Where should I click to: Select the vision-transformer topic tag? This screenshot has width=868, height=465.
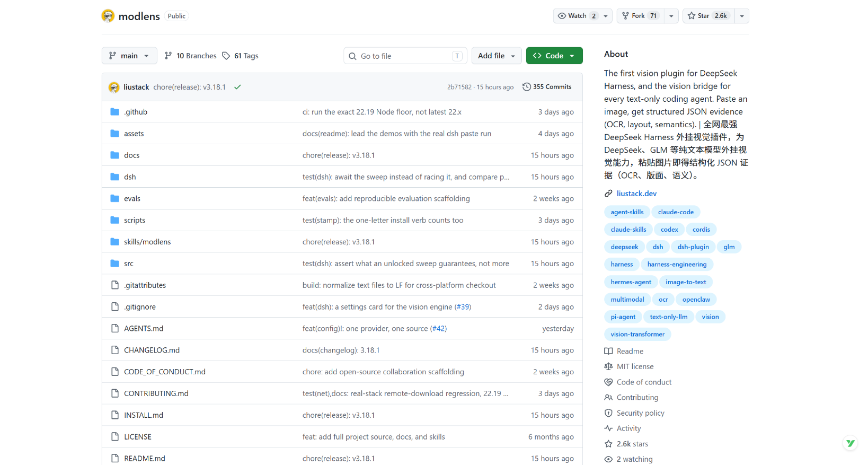tap(637, 334)
